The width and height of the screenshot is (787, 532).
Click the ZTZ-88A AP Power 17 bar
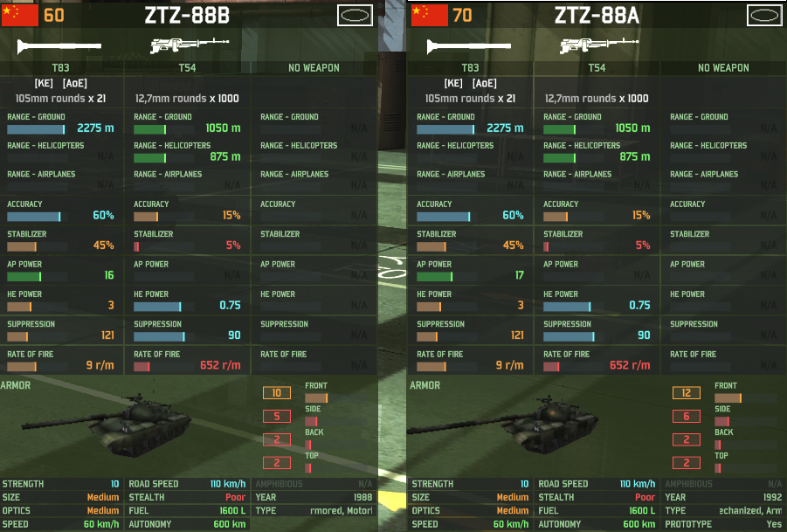click(x=446, y=277)
